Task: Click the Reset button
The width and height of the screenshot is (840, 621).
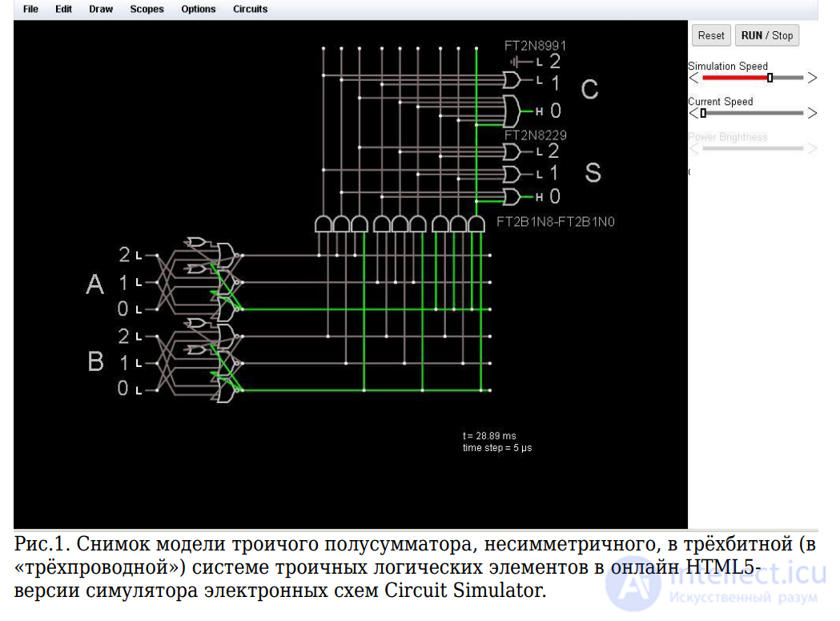Action: point(711,35)
